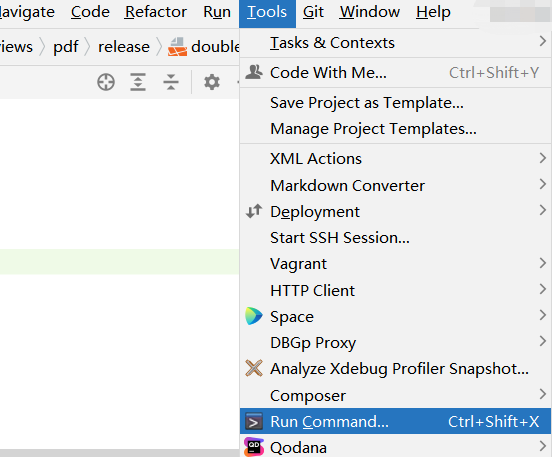The width and height of the screenshot is (552, 457).
Task: Expand XML Actions submenu arrow
Action: point(542,158)
